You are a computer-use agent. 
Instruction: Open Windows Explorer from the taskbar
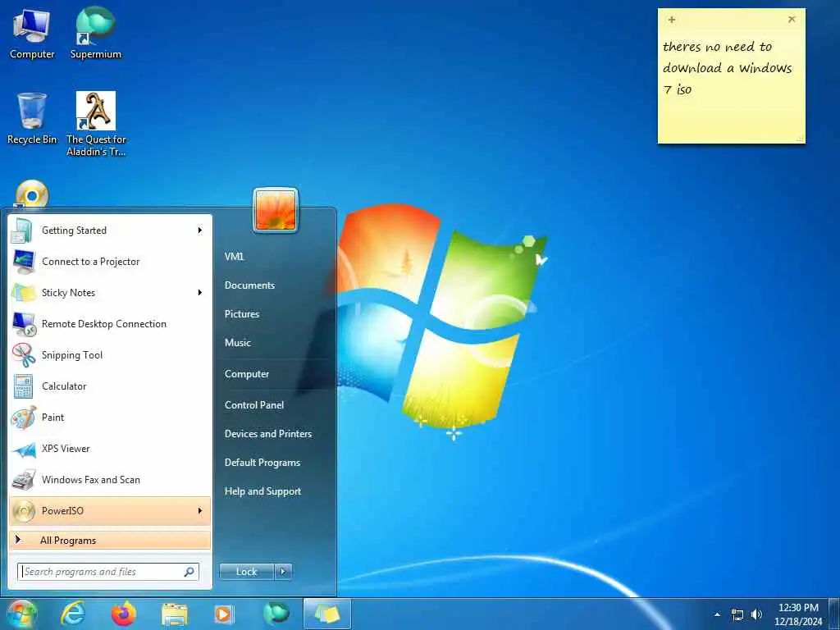click(174, 614)
